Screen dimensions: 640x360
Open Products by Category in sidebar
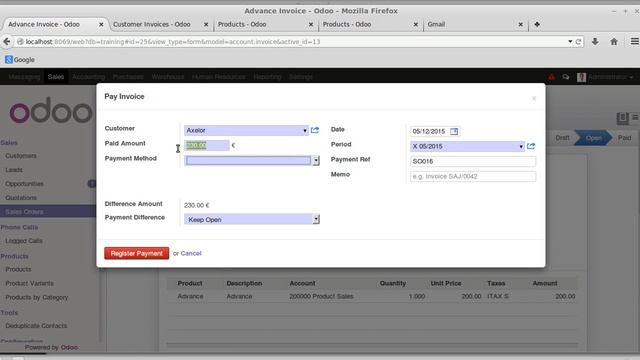(x=37, y=298)
